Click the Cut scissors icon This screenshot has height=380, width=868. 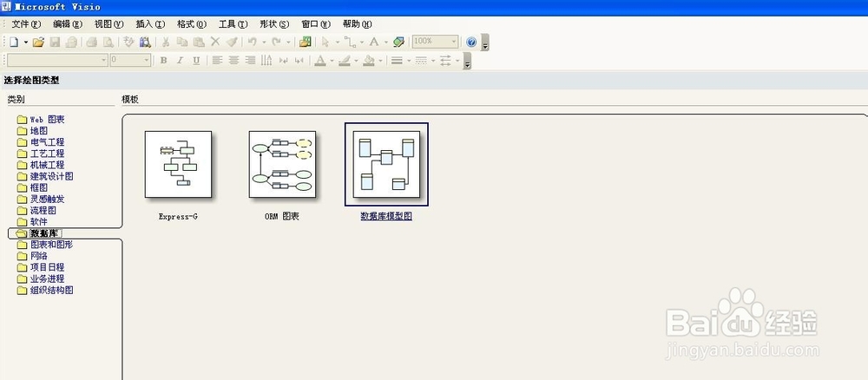pyautogui.click(x=166, y=42)
